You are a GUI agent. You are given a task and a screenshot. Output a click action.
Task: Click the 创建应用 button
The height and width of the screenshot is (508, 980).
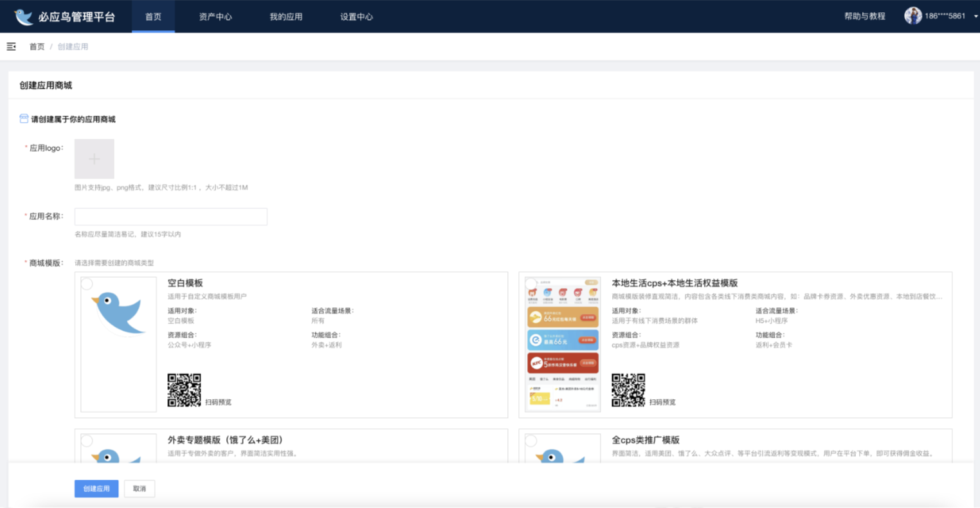(x=96, y=489)
